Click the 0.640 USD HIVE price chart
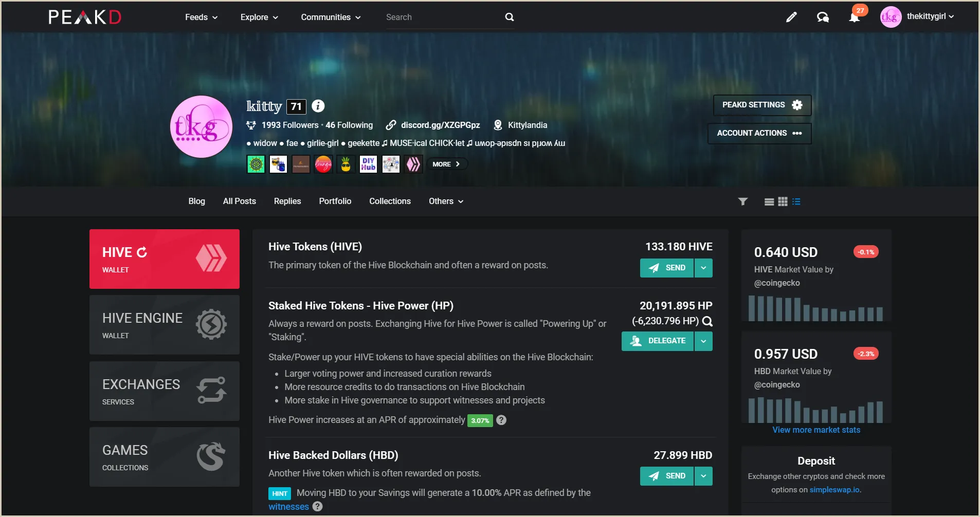Image resolution: width=980 pixels, height=517 pixels. pos(816,308)
